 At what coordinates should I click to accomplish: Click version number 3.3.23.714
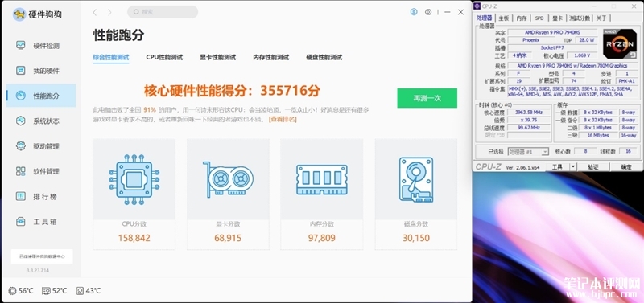click(38, 271)
